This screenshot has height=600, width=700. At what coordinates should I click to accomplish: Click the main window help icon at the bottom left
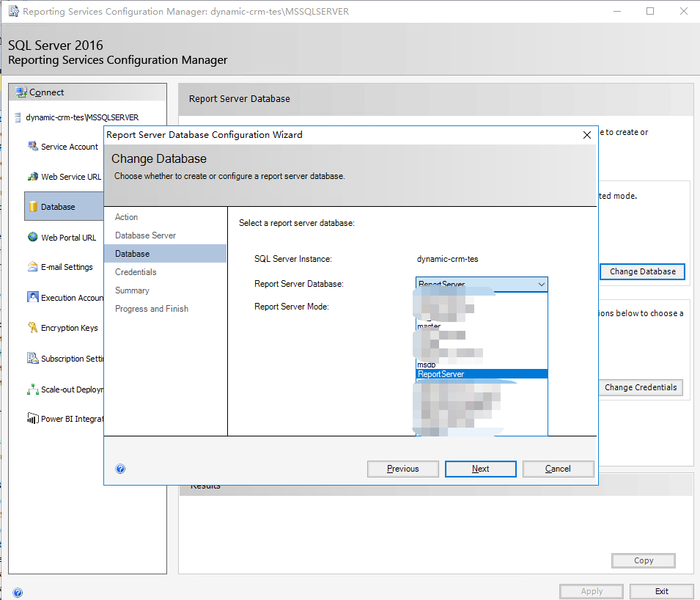point(18,593)
